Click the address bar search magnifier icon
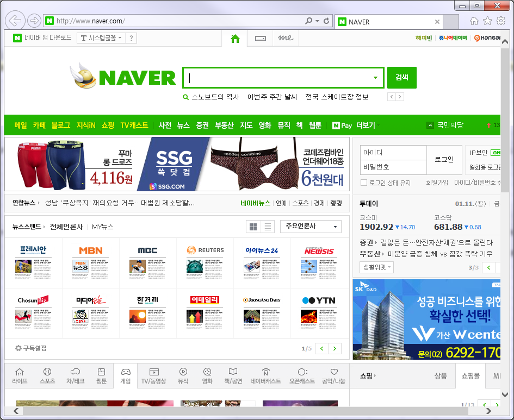This screenshot has width=514, height=420. pyautogui.click(x=308, y=21)
